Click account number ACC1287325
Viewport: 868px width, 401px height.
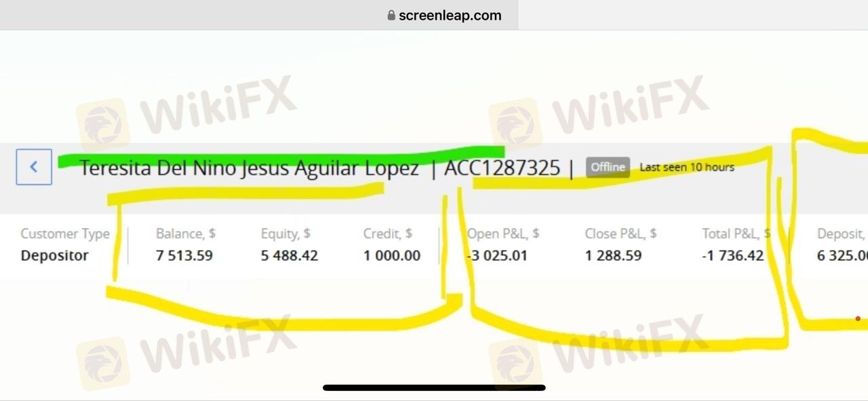(502, 168)
